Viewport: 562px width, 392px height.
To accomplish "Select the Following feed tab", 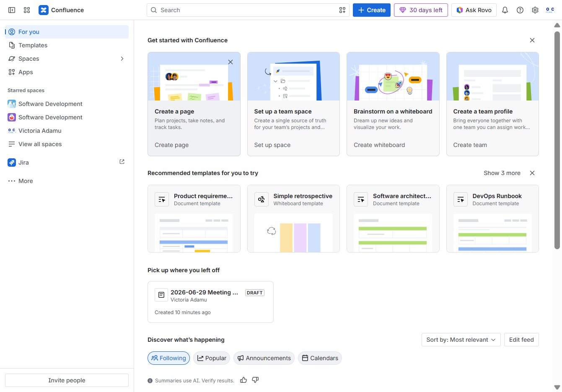I will (x=168, y=358).
